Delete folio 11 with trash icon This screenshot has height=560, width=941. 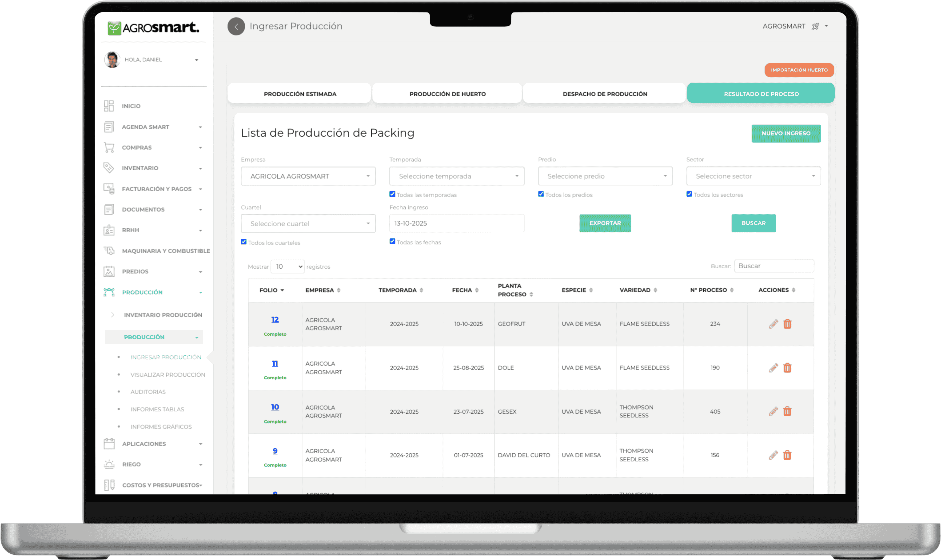[x=787, y=368]
